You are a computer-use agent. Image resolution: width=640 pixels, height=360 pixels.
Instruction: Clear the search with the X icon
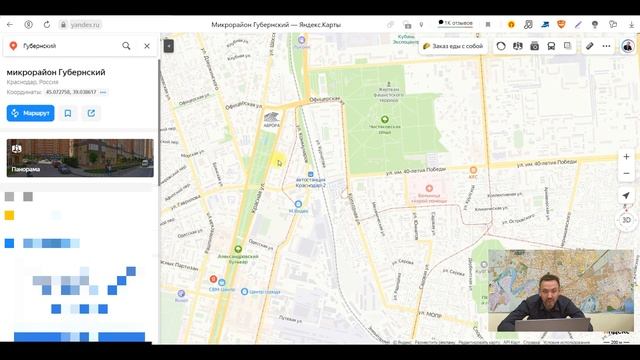147,46
